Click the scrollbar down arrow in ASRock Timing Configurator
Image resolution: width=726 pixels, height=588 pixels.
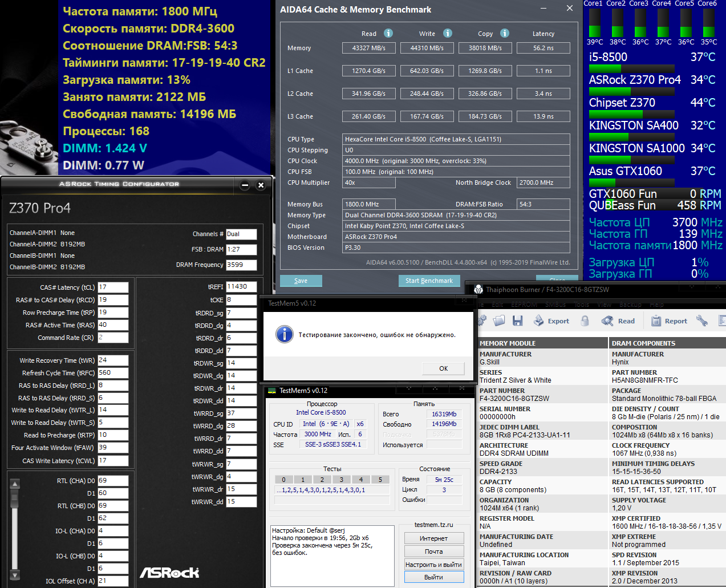click(x=15, y=575)
